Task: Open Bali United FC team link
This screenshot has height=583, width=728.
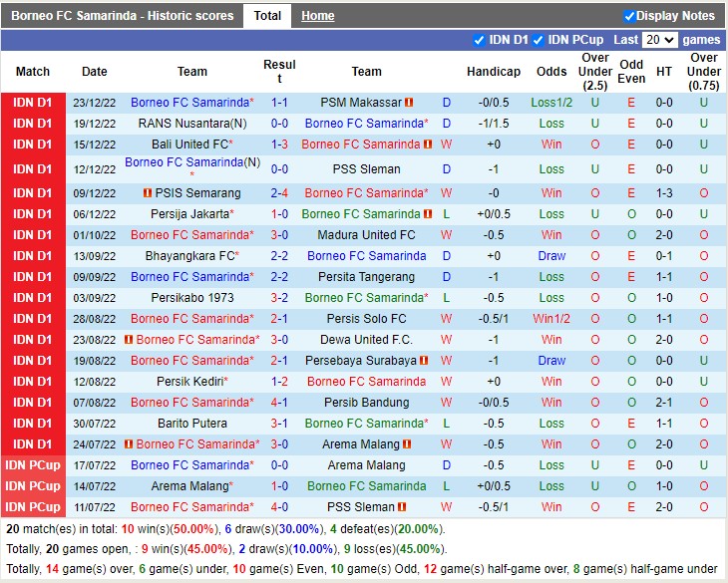Action: click(x=192, y=145)
